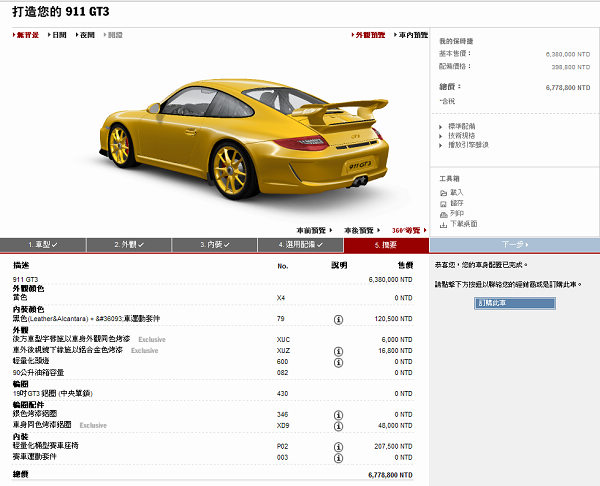
Task: Click the 下載桌面 download icon
Action: (444, 224)
